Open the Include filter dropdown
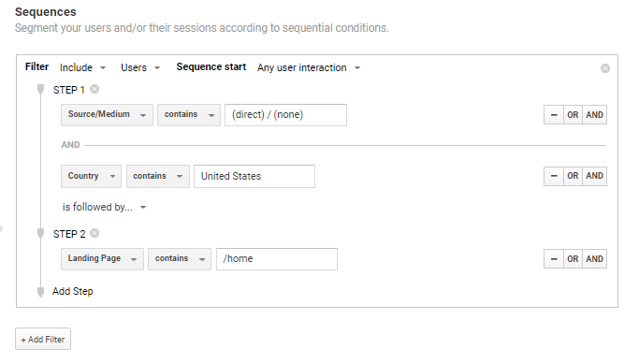Screen dimensions: 639x364 [82, 67]
